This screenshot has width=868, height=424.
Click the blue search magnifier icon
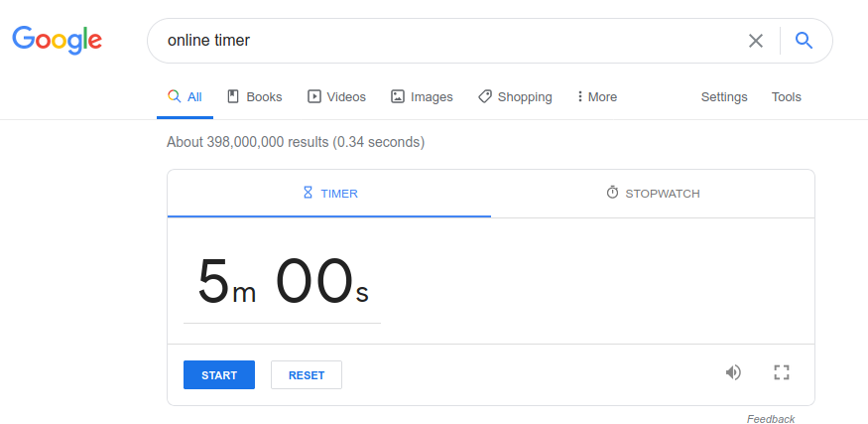point(805,41)
